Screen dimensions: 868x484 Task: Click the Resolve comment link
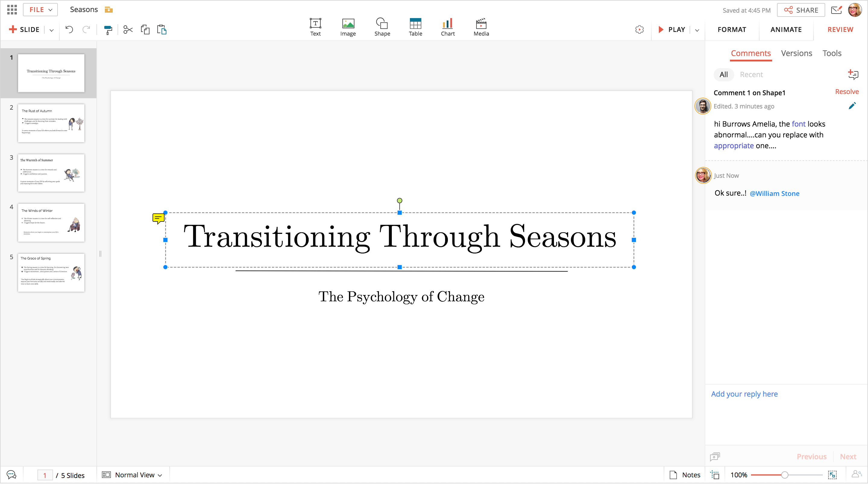coord(846,92)
